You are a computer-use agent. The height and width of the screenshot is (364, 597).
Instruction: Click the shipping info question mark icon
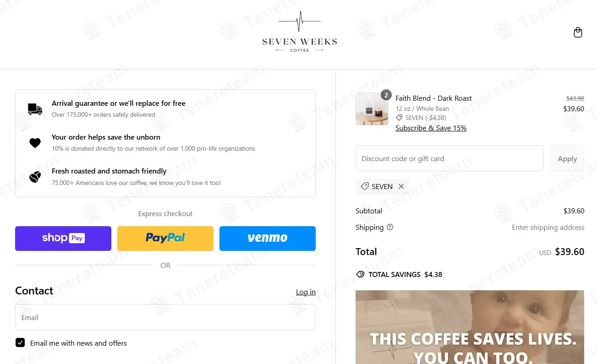pyautogui.click(x=390, y=227)
